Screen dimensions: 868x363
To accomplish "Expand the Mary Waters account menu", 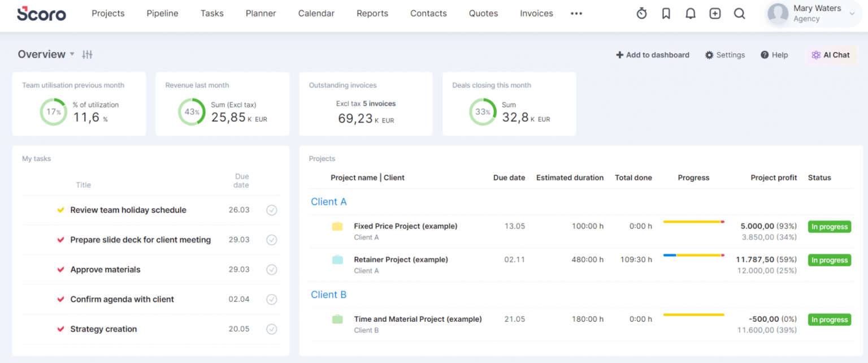I will [813, 14].
